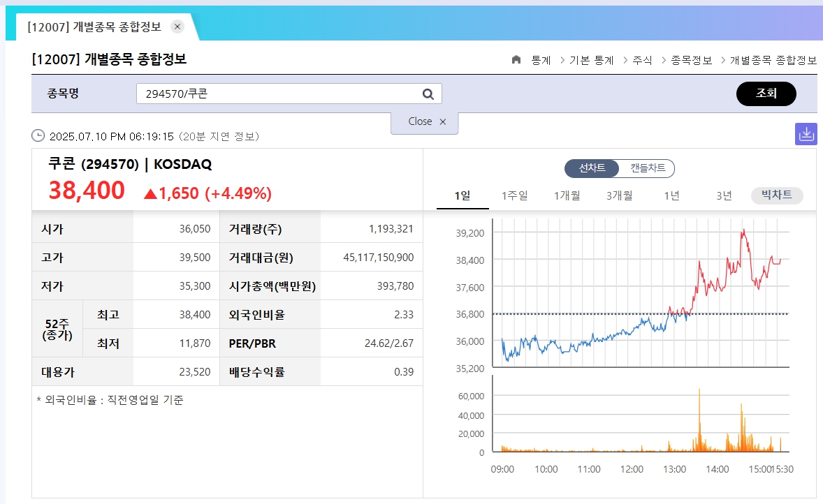Click the 개별종목 종합정보 breadcrumb link
Viewport: 823px width, 504px height.
(773, 60)
